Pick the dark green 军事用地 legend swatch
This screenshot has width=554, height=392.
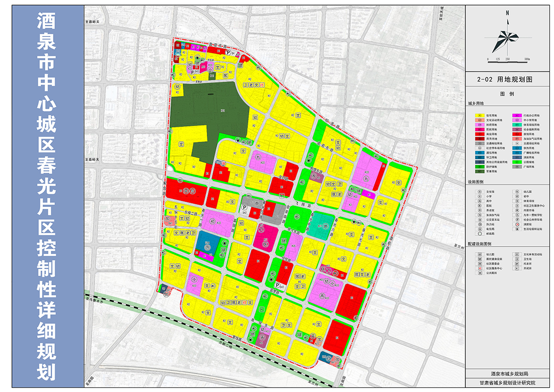(480, 171)
